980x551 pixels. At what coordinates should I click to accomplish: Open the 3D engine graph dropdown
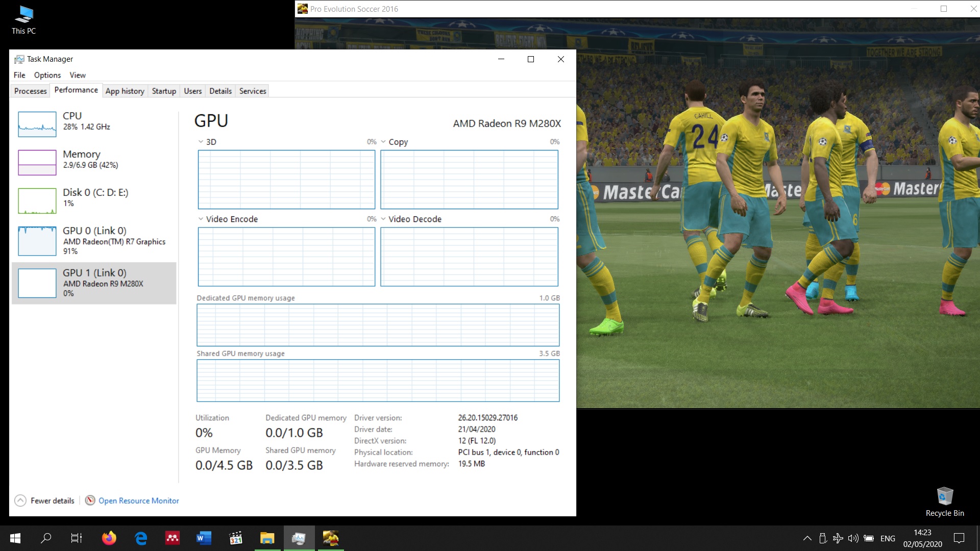201,142
